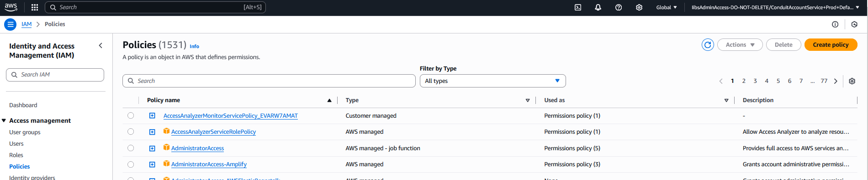The image size is (868, 180).
Task: Toggle the blue hamburger navigation menu
Action: pos(10,24)
